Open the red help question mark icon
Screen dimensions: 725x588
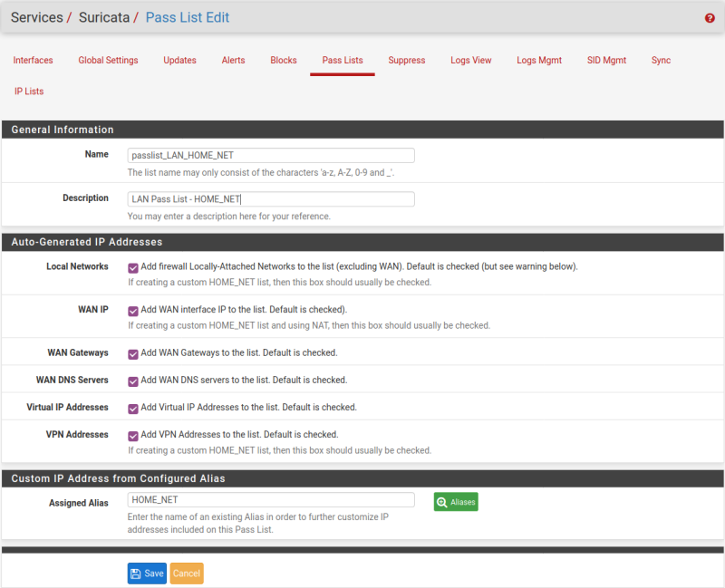coord(710,18)
